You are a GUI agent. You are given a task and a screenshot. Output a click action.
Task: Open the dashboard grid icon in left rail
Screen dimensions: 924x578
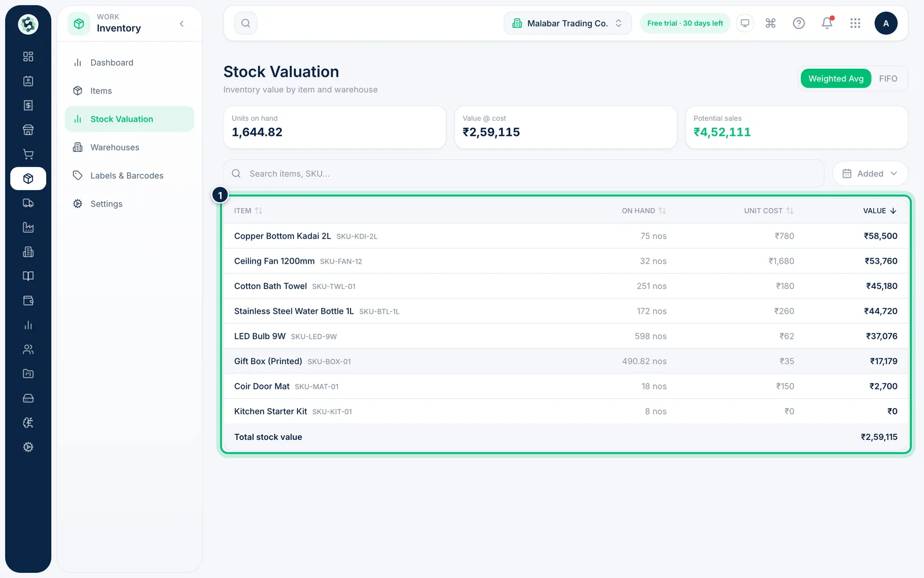pyautogui.click(x=28, y=57)
